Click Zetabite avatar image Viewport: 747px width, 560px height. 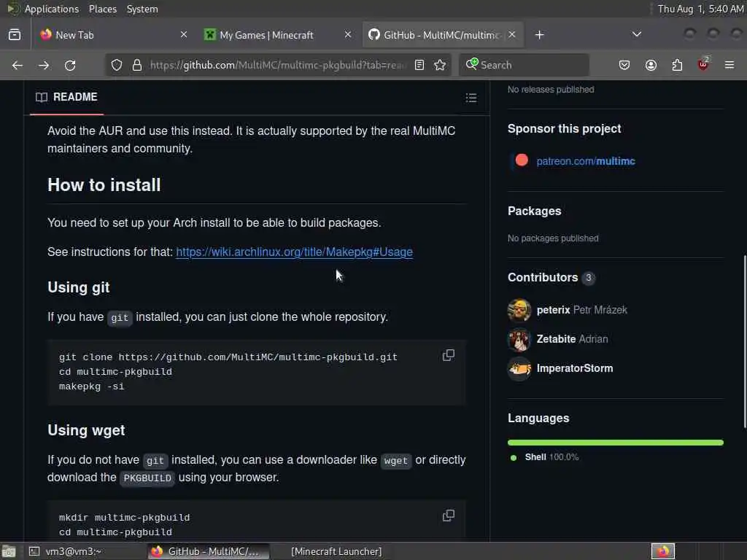pos(519,340)
